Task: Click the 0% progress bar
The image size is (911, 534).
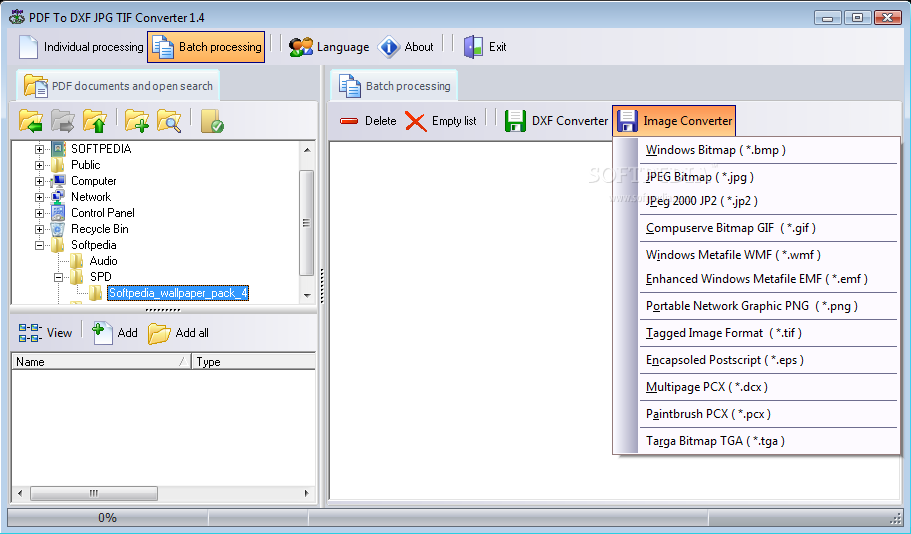Action: [107, 517]
